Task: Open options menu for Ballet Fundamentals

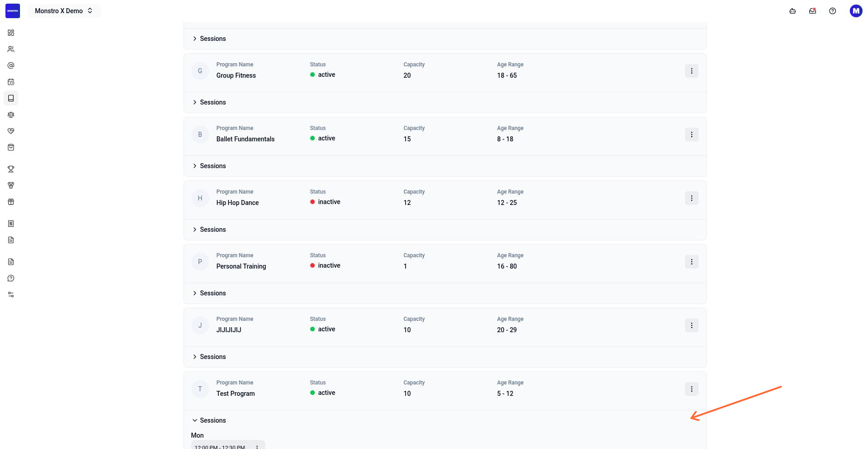Action: [x=692, y=135]
